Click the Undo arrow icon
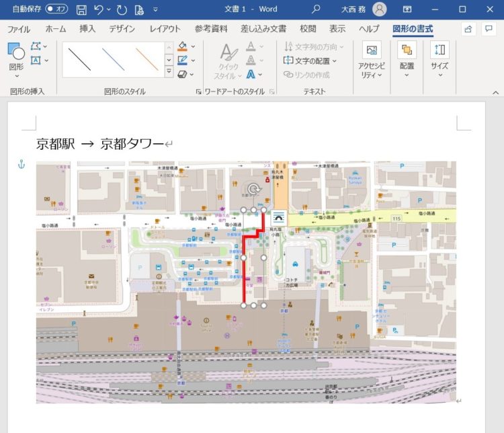Screen dimensions: 504x433 (99, 9)
